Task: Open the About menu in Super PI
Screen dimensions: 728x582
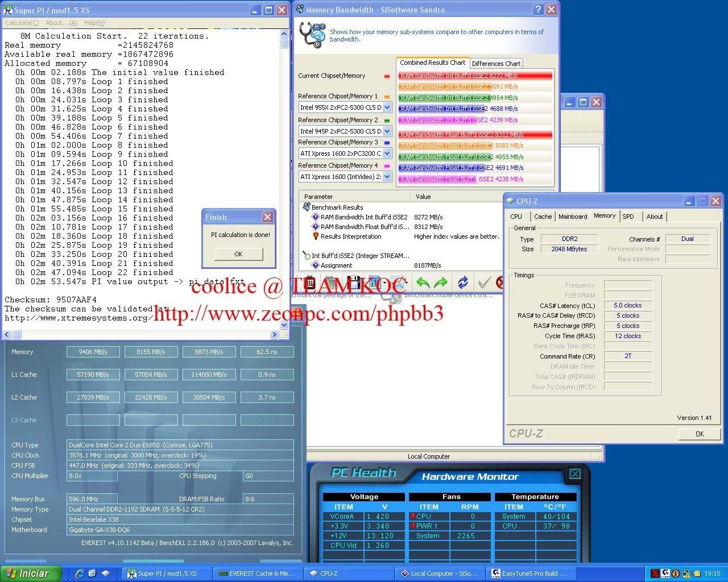Action: click(61, 23)
